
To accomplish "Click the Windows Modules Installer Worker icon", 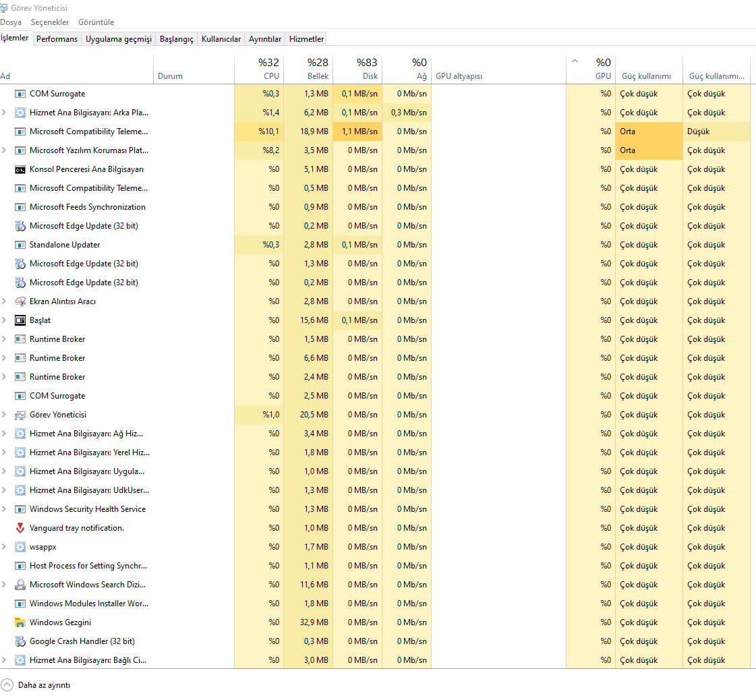I will point(20,604).
